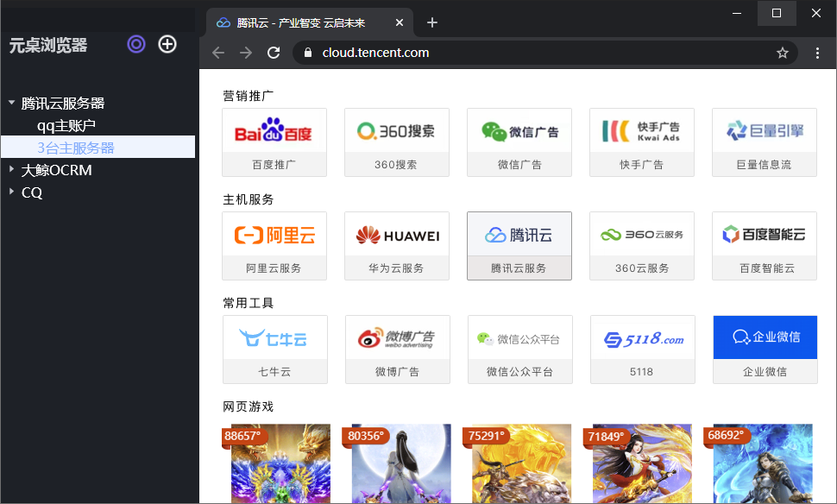The image size is (837, 504).
Task: Open the 5118.com logo tile
Action: pyautogui.click(x=643, y=337)
